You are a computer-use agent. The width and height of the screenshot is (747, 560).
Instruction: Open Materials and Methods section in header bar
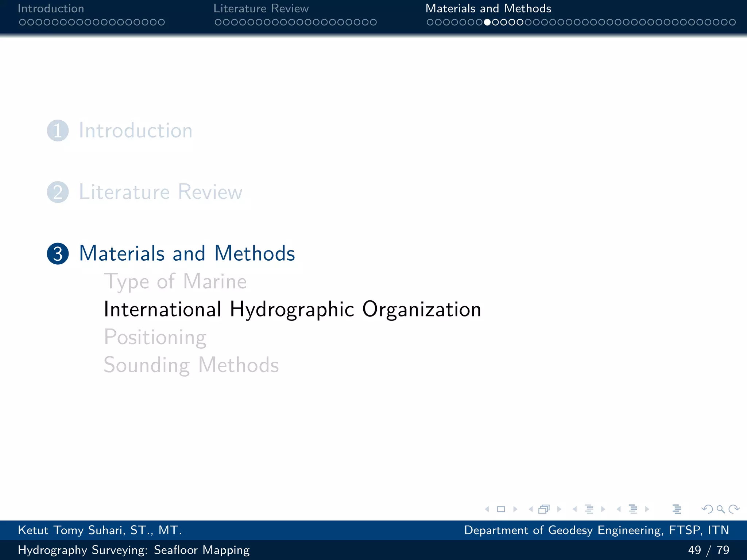488,8
